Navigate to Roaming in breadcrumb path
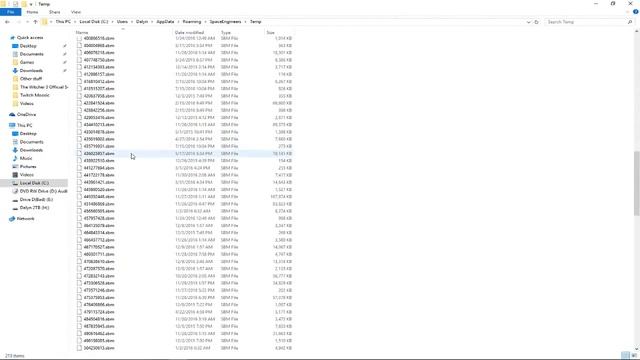 click(192, 22)
